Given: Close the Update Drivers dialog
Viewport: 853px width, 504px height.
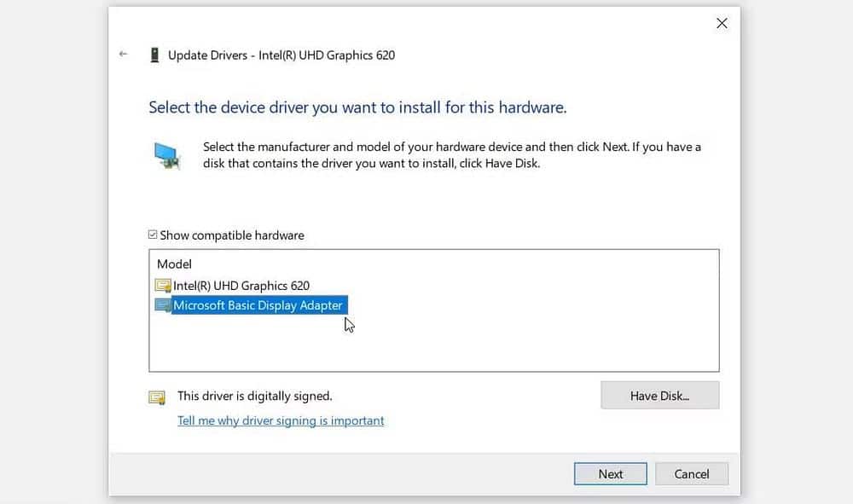Looking at the screenshot, I should point(722,23).
